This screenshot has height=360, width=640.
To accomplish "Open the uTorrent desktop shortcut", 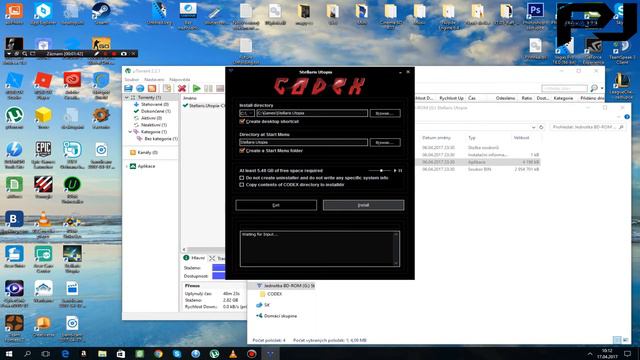I will click(14, 118).
